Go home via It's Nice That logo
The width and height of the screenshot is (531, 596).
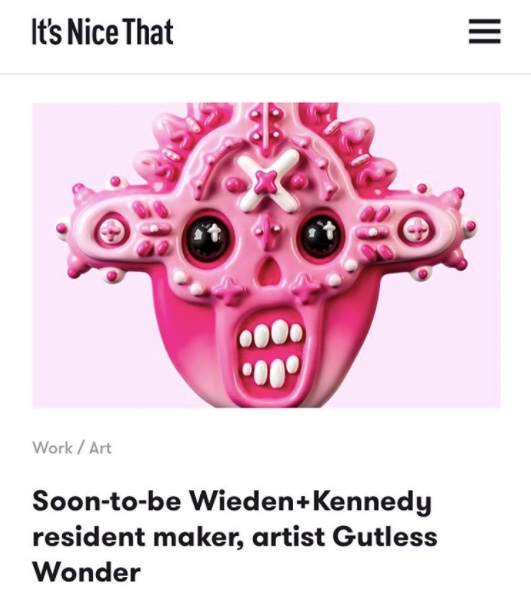coord(102,32)
